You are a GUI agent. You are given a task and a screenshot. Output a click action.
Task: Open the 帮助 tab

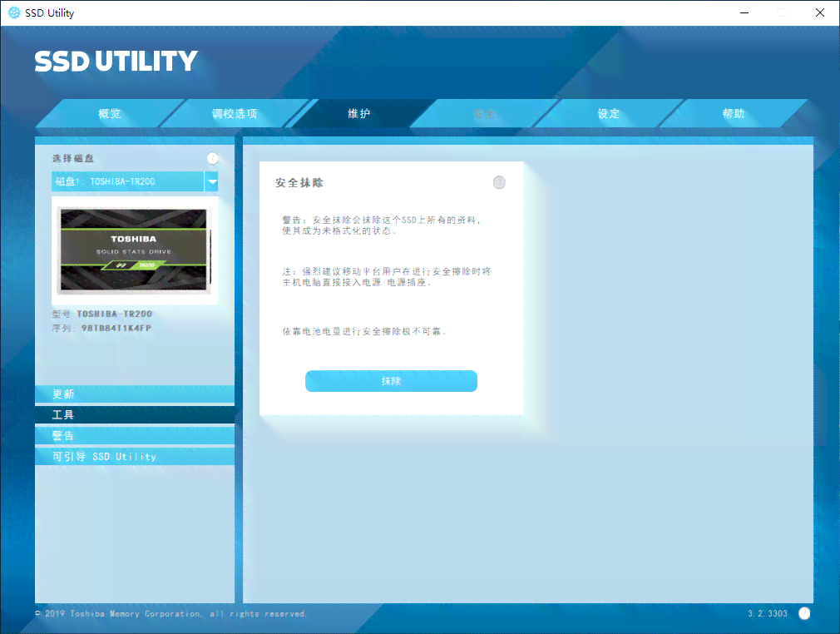pos(734,114)
